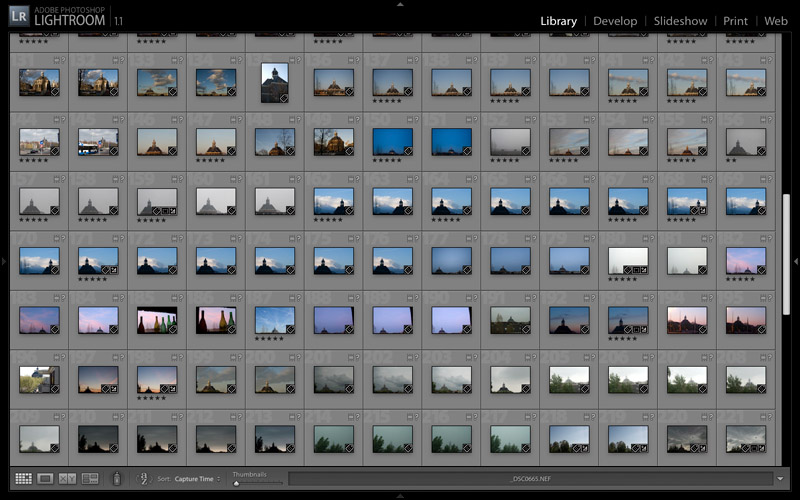800x500 pixels.
Task: Open Compare view (XY icon)
Action: tap(68, 479)
